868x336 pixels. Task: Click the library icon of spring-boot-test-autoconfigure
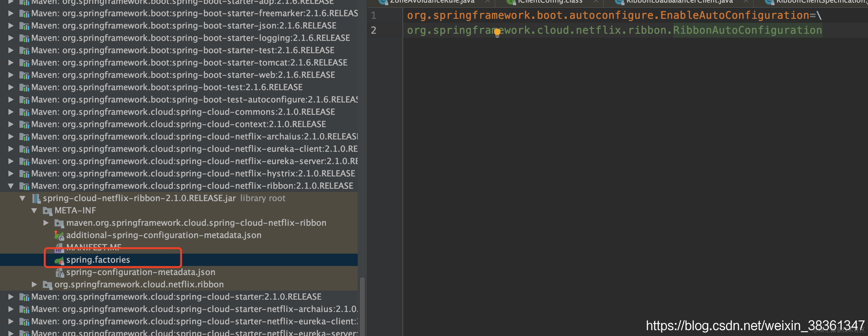[24, 100]
